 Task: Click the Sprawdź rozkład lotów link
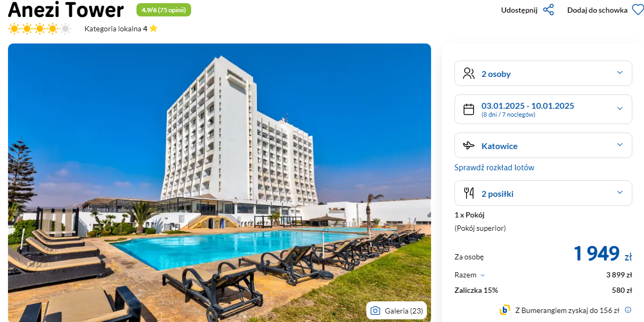pos(494,168)
